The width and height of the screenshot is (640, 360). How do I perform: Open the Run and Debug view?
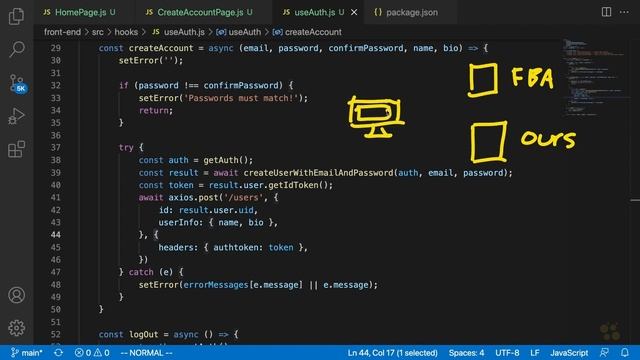[16, 116]
